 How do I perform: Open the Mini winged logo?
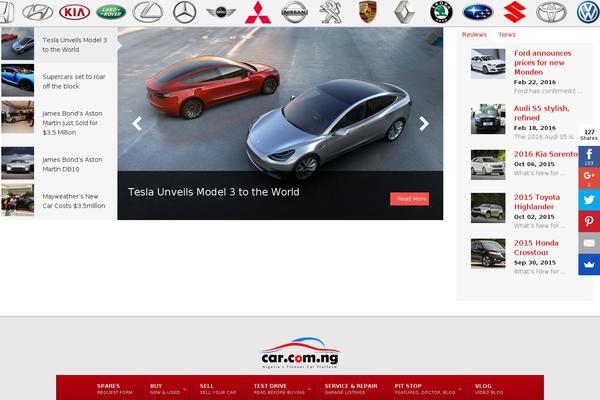click(221, 12)
